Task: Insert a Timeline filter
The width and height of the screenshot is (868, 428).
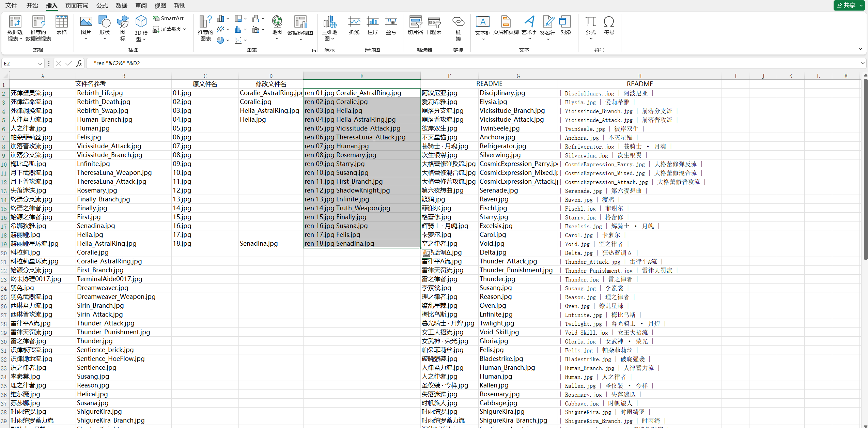Action: pyautogui.click(x=434, y=25)
